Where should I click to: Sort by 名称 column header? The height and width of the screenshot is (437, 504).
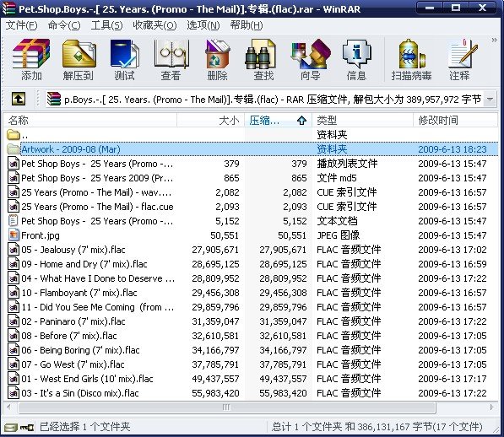pos(90,121)
